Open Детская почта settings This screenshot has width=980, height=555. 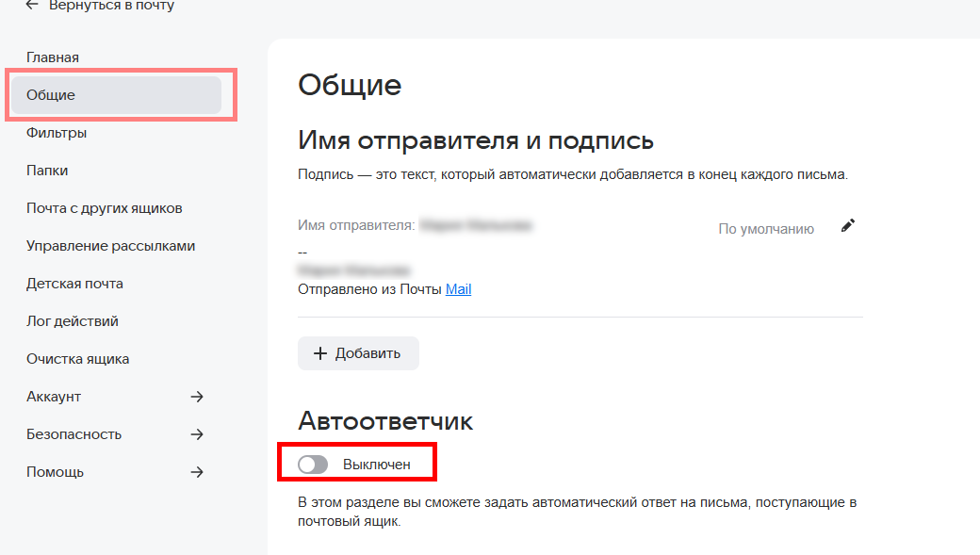(x=74, y=284)
